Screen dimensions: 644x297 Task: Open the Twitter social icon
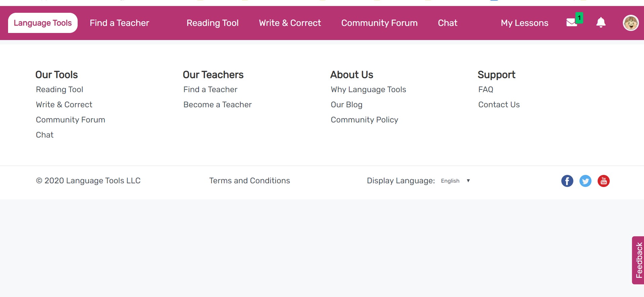click(x=585, y=181)
